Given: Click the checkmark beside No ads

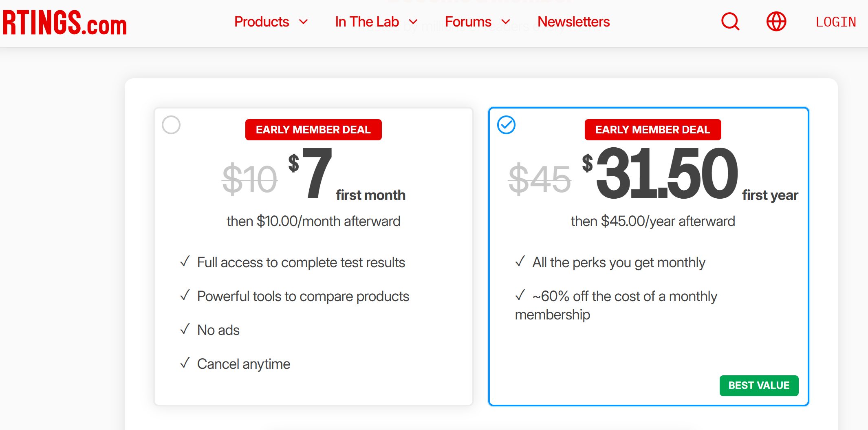Looking at the screenshot, I should tap(185, 329).
